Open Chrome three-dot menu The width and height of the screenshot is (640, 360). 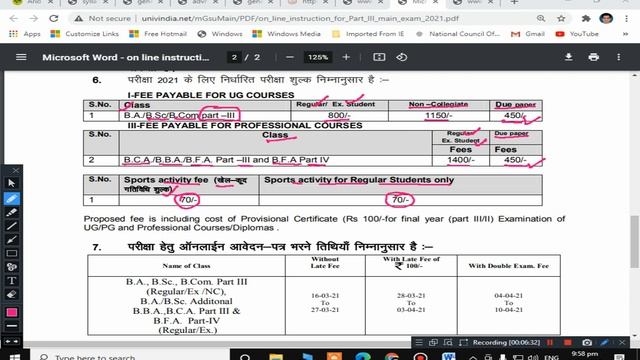pos(626,19)
